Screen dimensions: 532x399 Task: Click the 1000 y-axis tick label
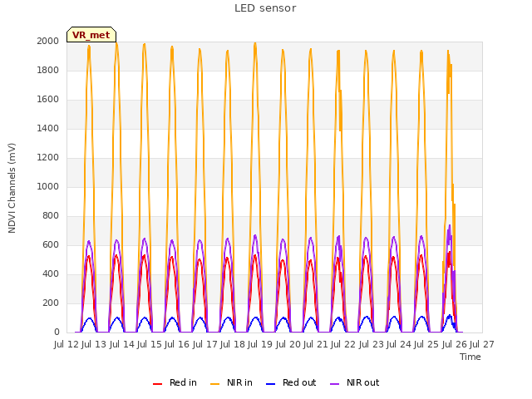tap(48, 186)
